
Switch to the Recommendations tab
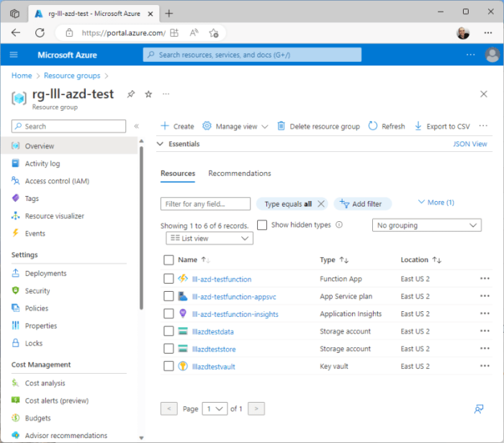(239, 174)
